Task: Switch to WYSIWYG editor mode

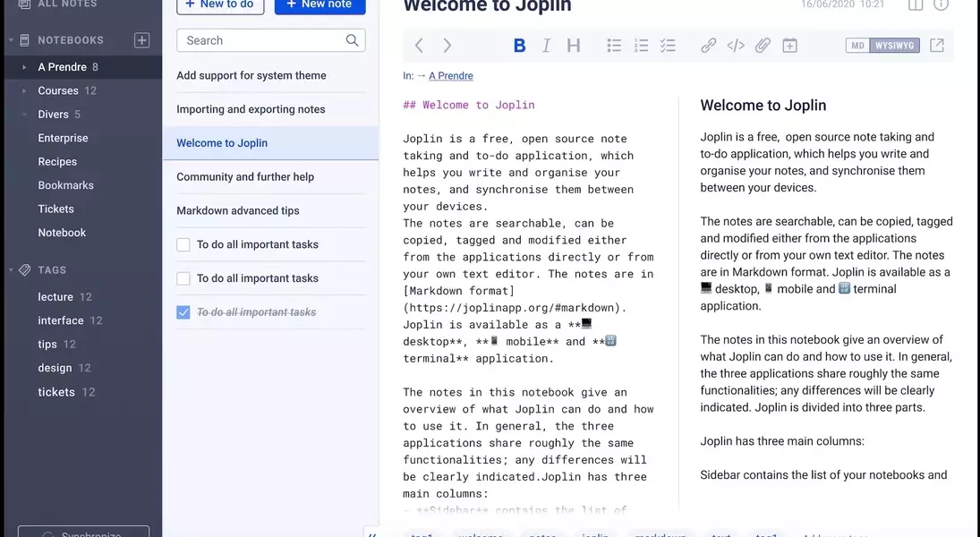Action: point(894,46)
